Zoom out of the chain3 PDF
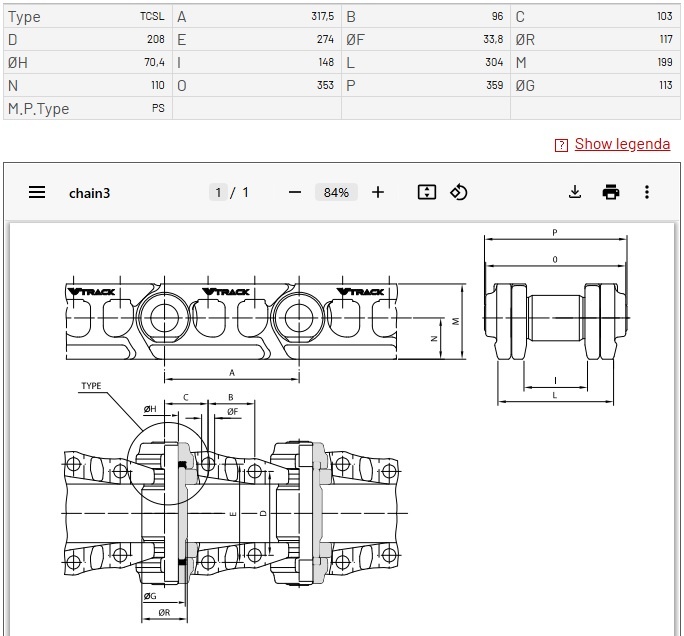 [294, 192]
